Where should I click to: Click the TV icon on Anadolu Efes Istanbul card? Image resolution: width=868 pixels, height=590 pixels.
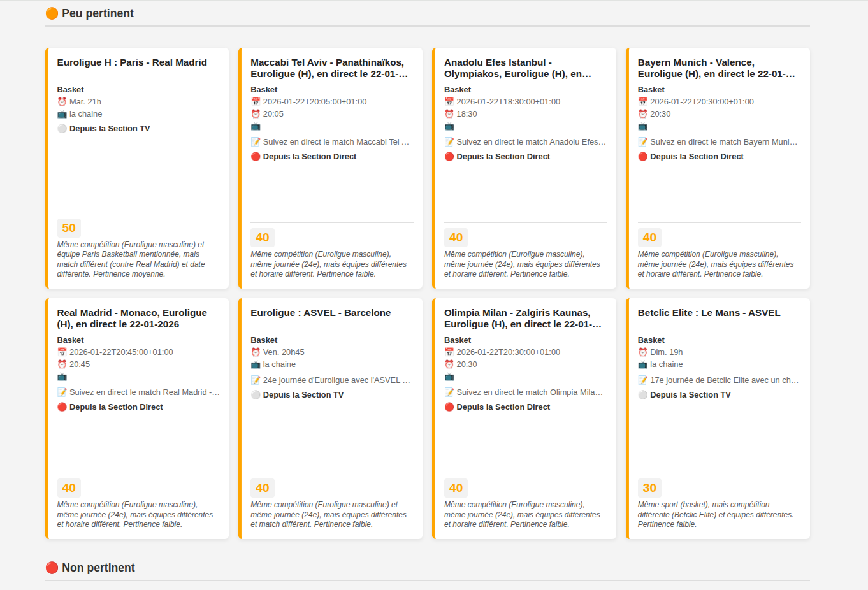pos(449,127)
